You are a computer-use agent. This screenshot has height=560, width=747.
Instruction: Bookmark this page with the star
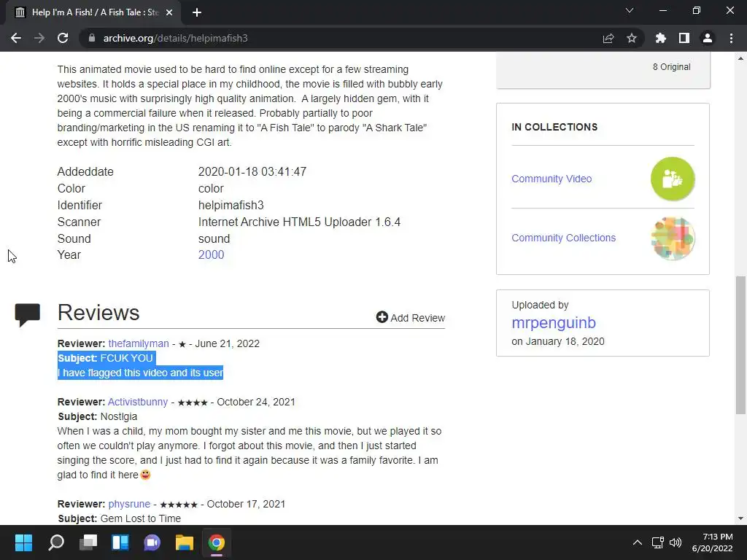[x=632, y=38]
